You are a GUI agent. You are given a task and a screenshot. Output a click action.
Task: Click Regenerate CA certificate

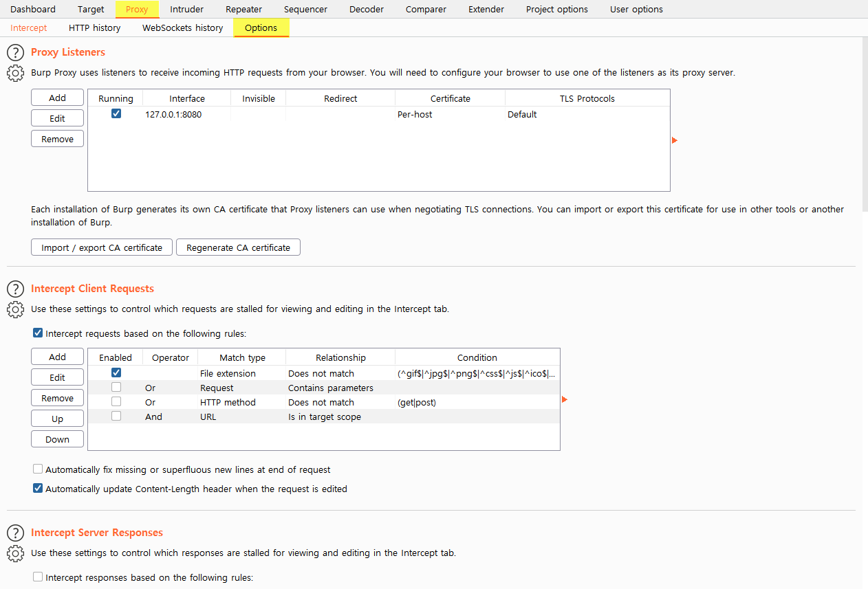pos(239,247)
